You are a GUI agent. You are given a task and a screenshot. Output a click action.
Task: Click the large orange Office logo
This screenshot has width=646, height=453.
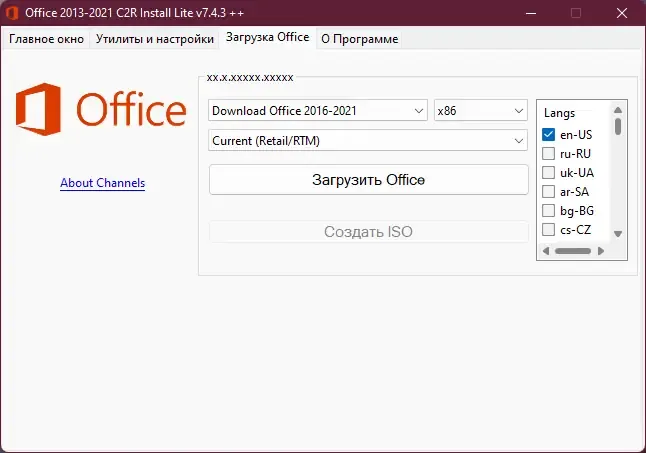(x=101, y=109)
